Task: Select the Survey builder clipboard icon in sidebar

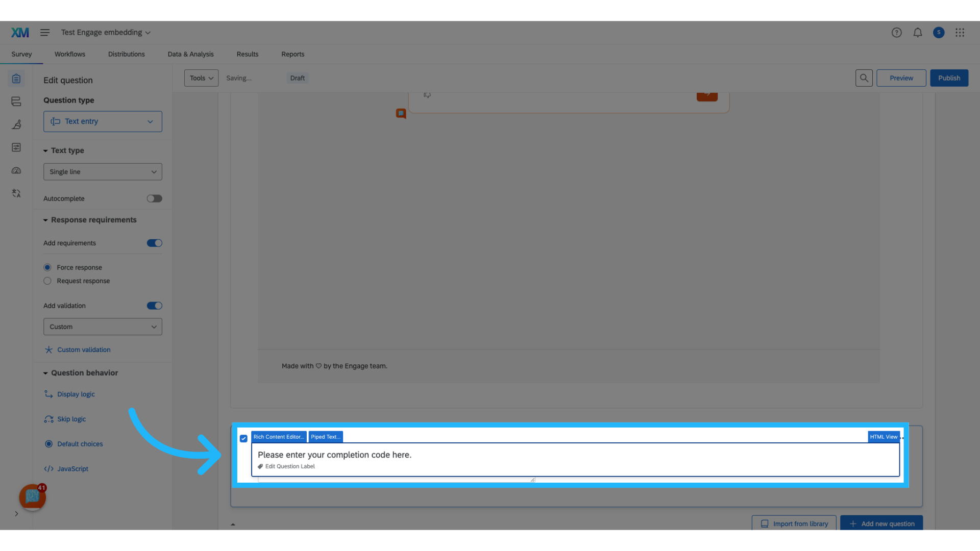Action: [16, 79]
